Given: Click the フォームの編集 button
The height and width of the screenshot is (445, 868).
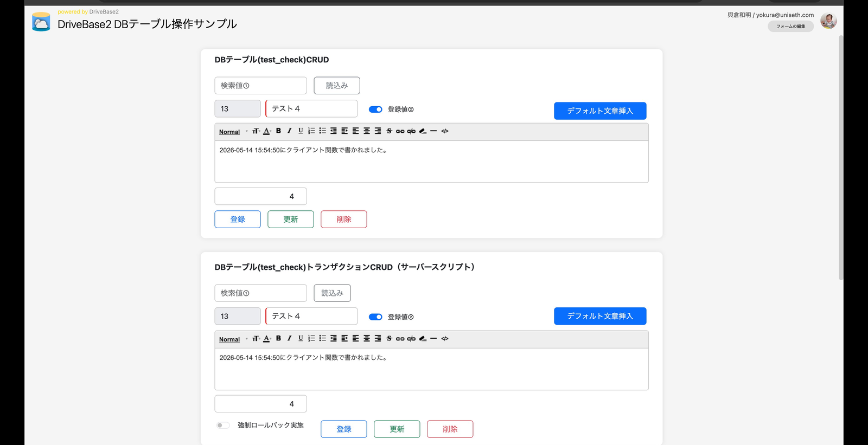Looking at the screenshot, I should pos(790,26).
